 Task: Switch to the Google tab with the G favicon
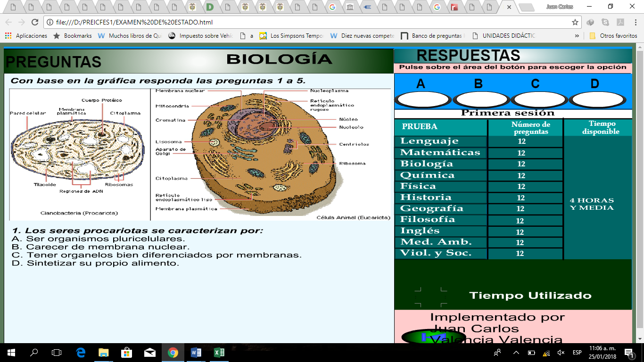click(332, 7)
